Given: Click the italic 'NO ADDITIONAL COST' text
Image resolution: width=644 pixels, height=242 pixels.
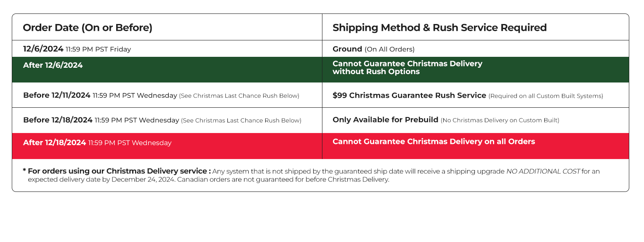Looking at the screenshot, I should (543, 171).
